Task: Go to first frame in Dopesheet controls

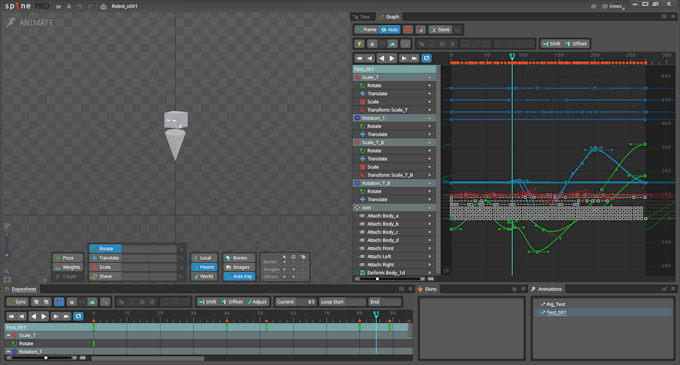Action: (x=11, y=316)
